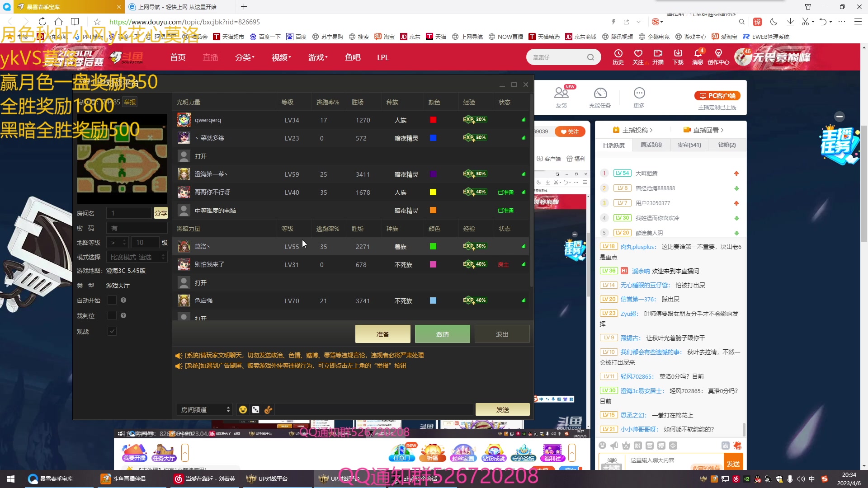868x488 pixels.
Task: Bookmark page with the star icon
Action: (97, 22)
